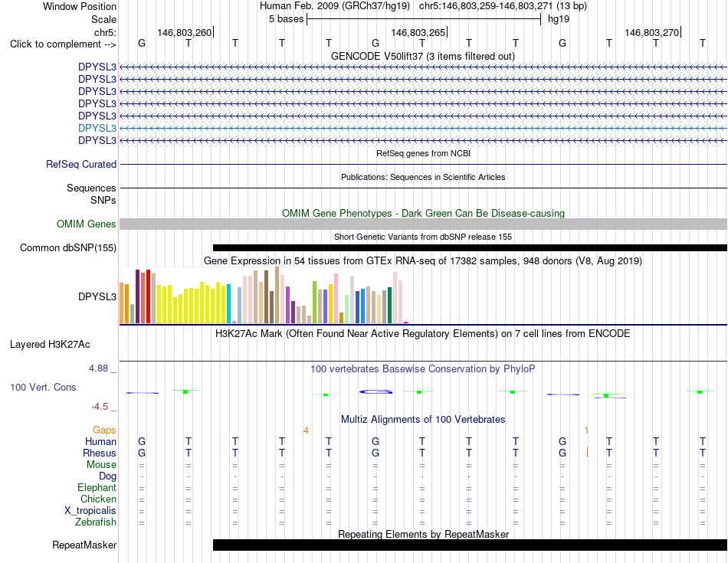728x563 pixels.
Task: Open the GENCODE V50lift37 track title
Action: point(423,56)
